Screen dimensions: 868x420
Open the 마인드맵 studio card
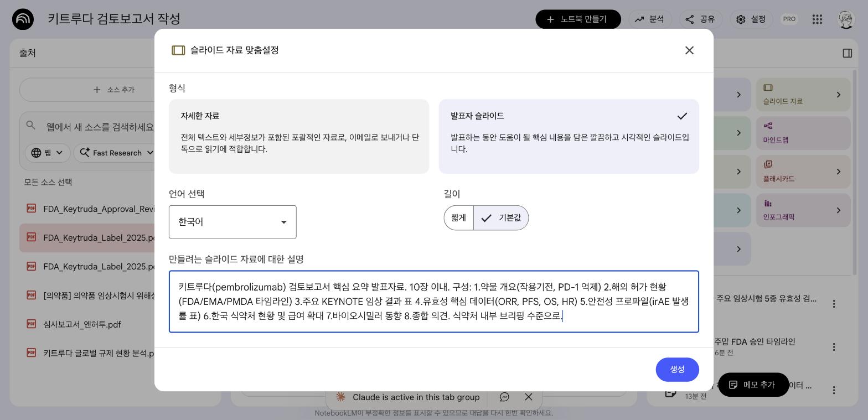point(803,133)
